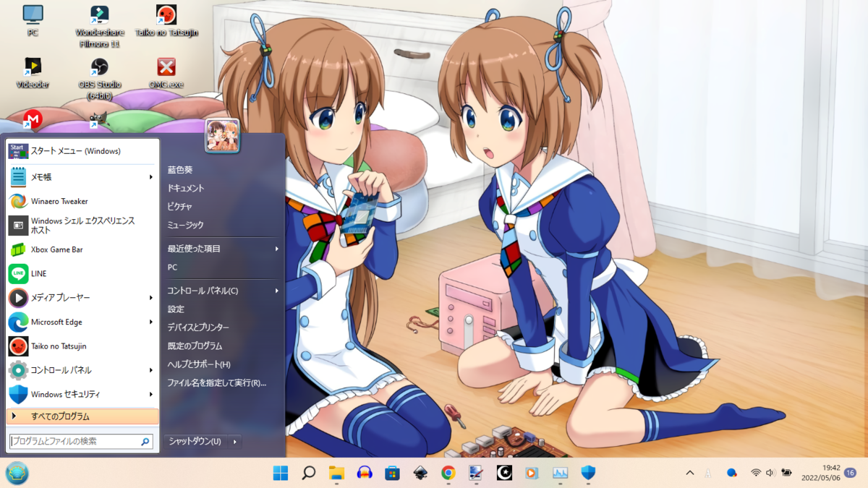Expand Windows セキュリティ jump list arrow
Image resolution: width=868 pixels, height=488 pixels.
tap(151, 394)
